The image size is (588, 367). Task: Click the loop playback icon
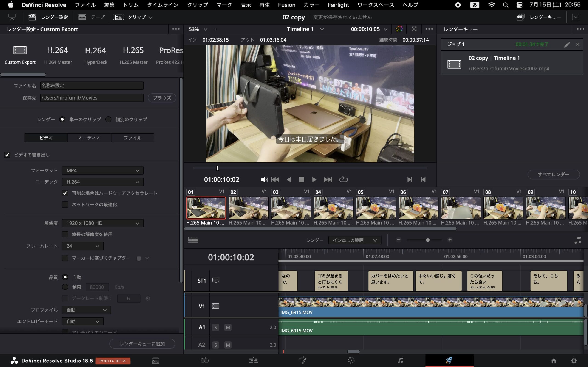(x=343, y=180)
